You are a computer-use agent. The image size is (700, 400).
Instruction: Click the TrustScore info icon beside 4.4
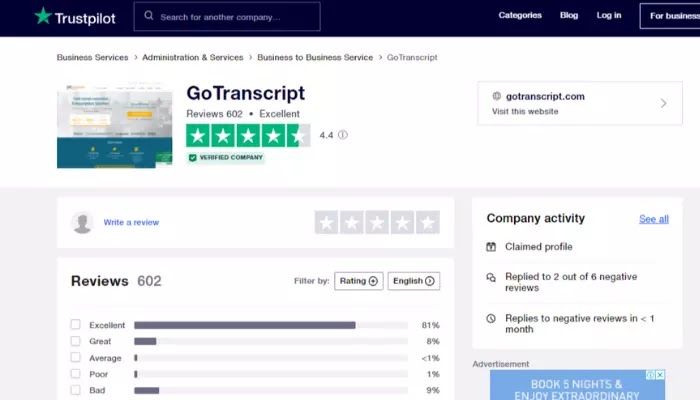pos(342,135)
